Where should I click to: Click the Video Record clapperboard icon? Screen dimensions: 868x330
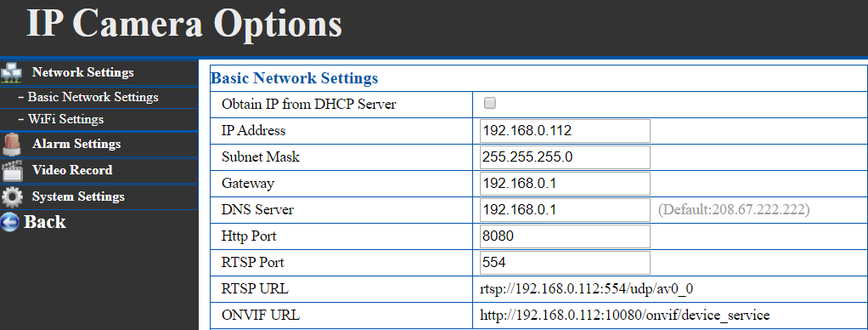[x=12, y=170]
